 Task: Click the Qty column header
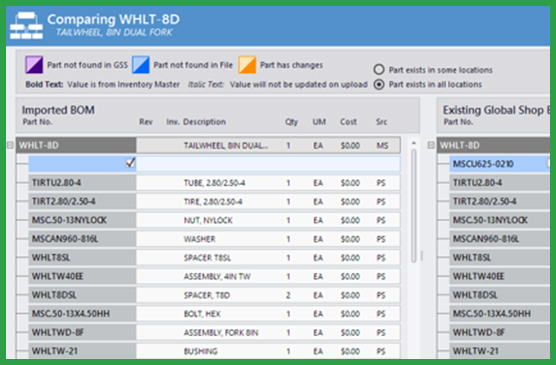(x=291, y=122)
